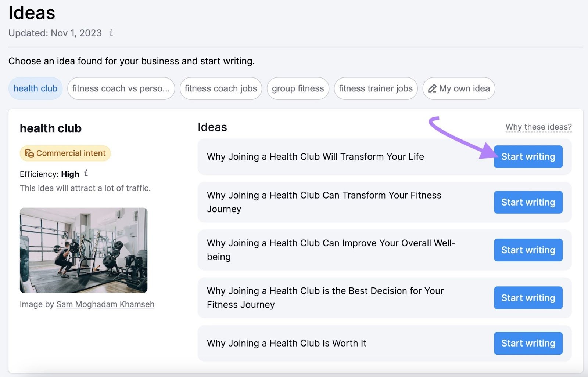588x377 pixels.
Task: Click the Commercial intent badge
Action: click(65, 153)
